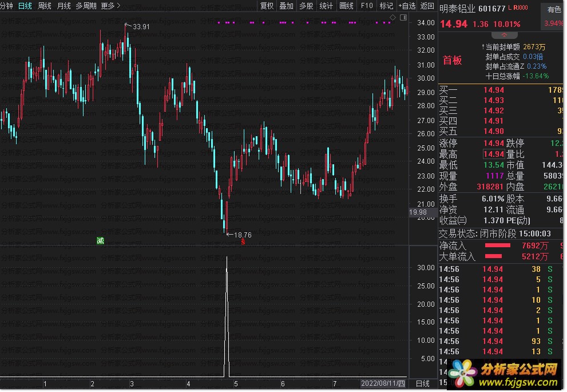Click the 10.01% change value
This screenshot has height=392, width=567.
pyautogui.click(x=507, y=24)
